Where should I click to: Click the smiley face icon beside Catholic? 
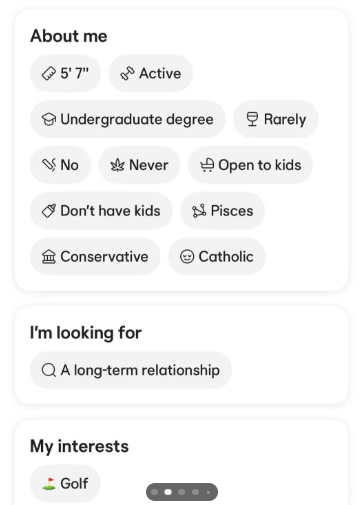click(187, 257)
